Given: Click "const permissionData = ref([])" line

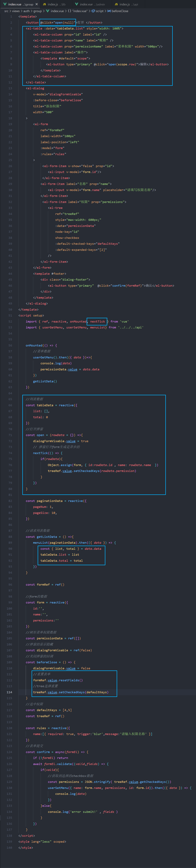Looking at the screenshot, I should click(53, 638).
